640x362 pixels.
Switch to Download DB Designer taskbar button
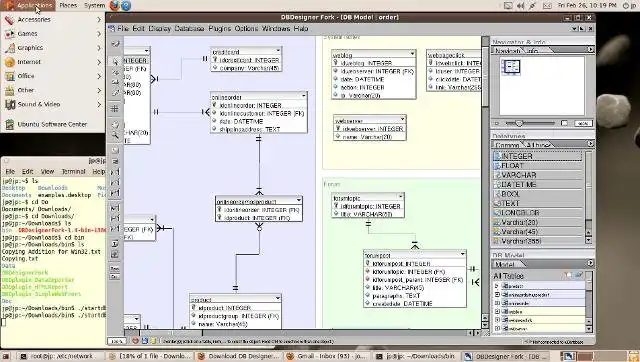tap(239, 356)
